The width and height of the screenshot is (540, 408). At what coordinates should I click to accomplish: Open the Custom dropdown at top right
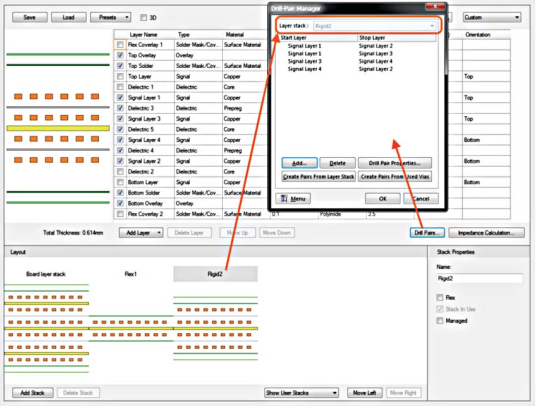pyautogui.click(x=492, y=17)
